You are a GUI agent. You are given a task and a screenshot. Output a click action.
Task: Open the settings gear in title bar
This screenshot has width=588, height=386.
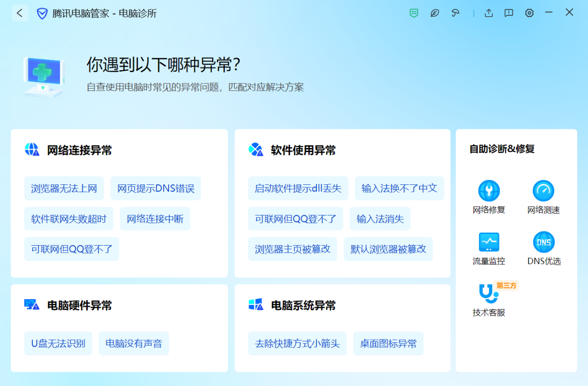point(529,13)
